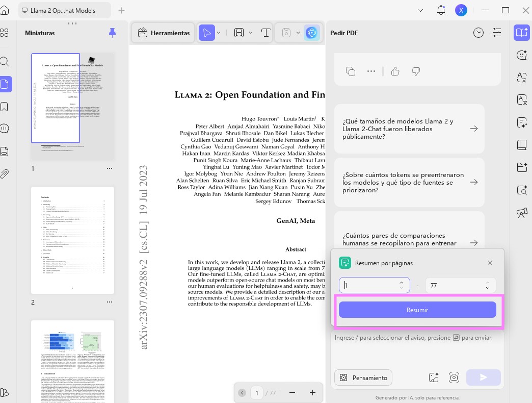Go to the home icon
The height and width of the screenshot is (403, 532).
4,10
